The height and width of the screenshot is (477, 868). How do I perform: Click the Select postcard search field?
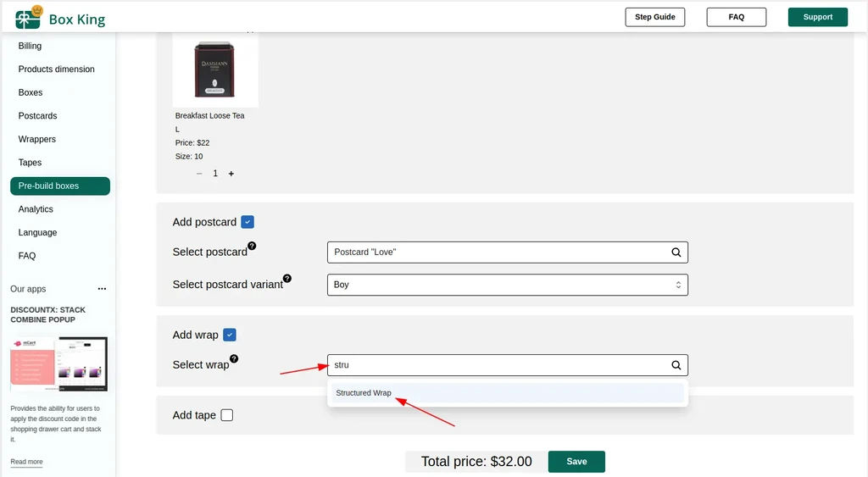(x=508, y=252)
